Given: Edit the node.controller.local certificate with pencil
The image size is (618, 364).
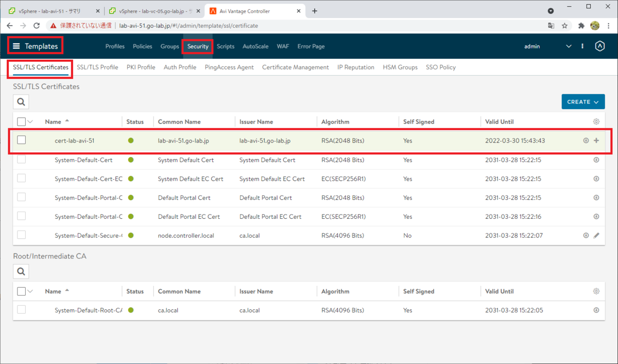Looking at the screenshot, I should click(596, 236).
